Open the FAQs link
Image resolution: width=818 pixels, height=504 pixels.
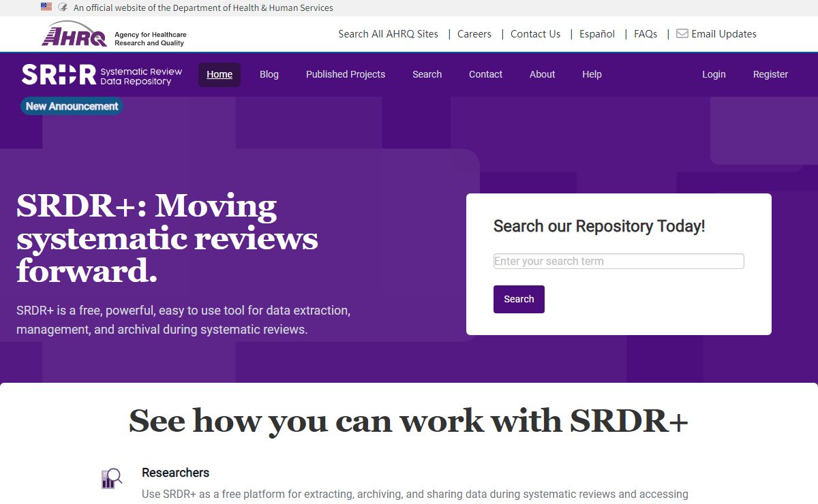pyautogui.click(x=646, y=34)
